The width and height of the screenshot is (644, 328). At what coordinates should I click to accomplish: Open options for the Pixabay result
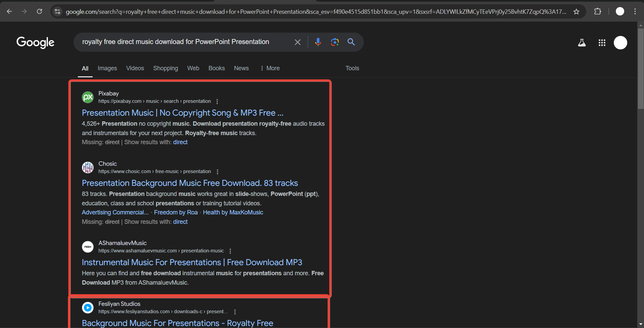pyautogui.click(x=217, y=101)
